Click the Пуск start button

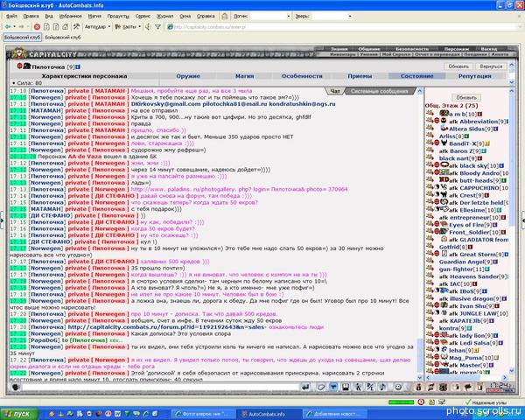pyautogui.click(x=19, y=414)
